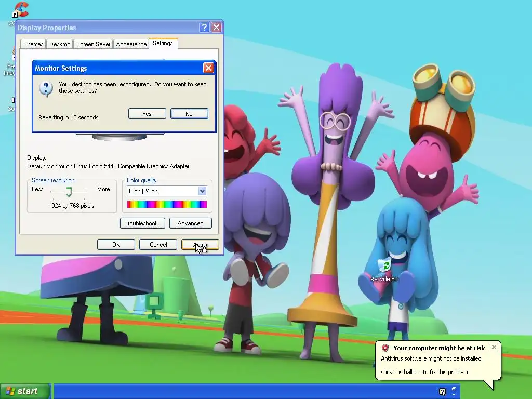This screenshot has width=532, height=399.
Task: Switch to the Desktop tab
Action: (x=60, y=44)
